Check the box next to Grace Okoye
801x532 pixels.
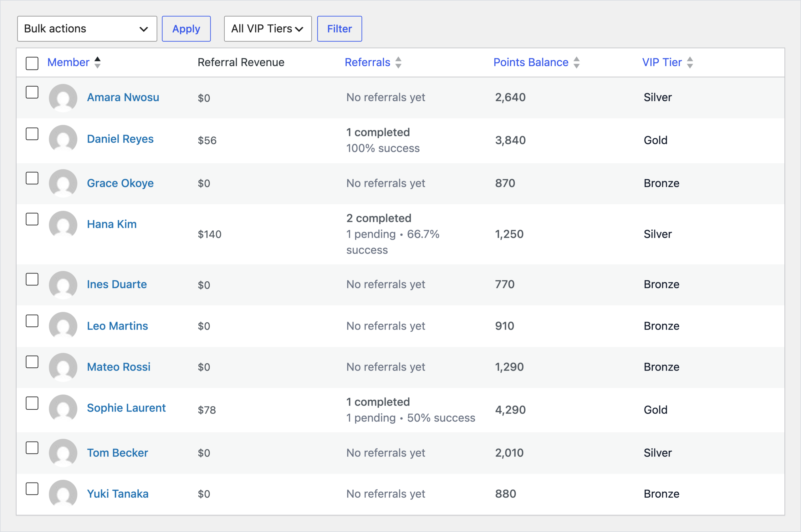[32, 178]
